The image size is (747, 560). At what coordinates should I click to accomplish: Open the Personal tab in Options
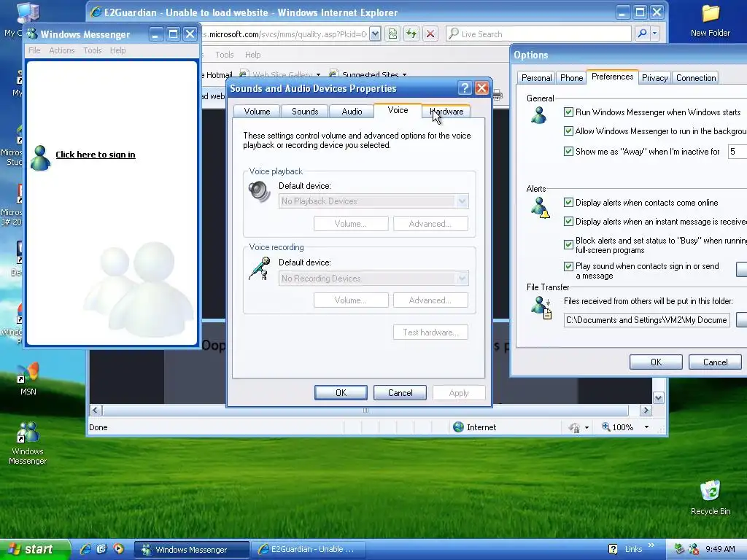536,78
